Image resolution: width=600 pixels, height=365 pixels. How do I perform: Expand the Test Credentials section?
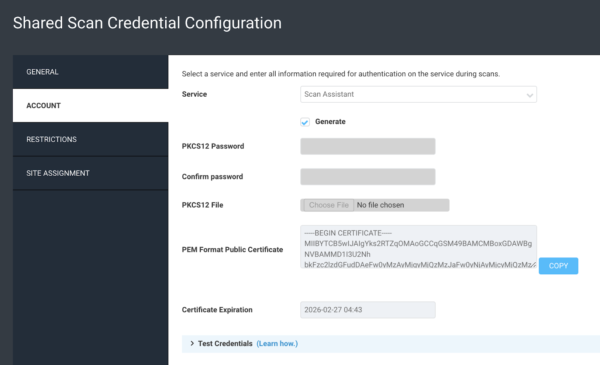pos(225,344)
